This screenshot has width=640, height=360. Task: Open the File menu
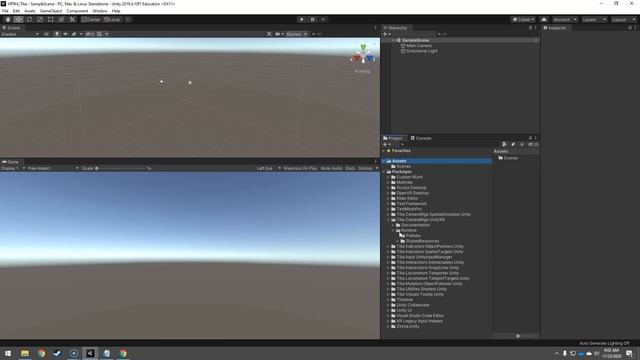point(5,11)
